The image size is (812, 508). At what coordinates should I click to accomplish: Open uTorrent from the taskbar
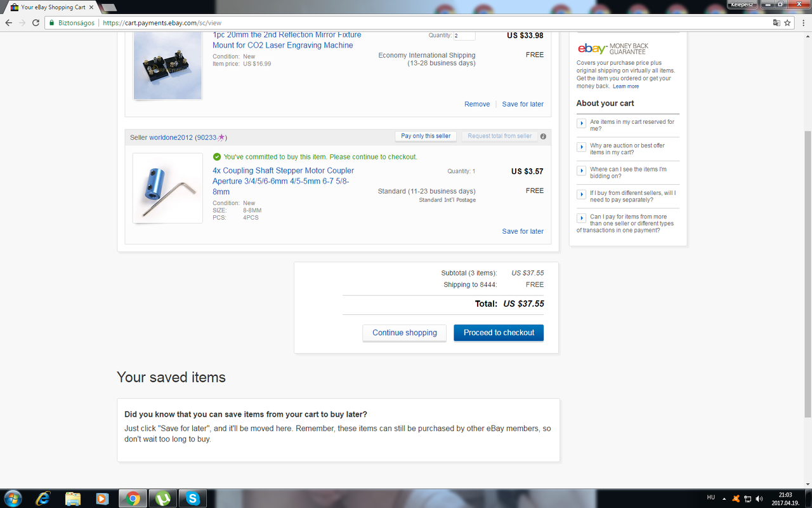(x=162, y=498)
